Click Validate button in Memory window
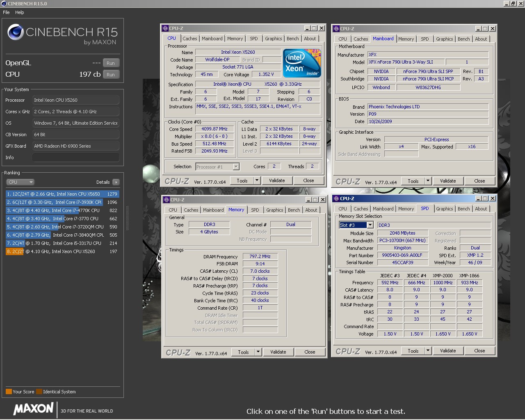This screenshot has height=420, width=525. [x=278, y=352]
